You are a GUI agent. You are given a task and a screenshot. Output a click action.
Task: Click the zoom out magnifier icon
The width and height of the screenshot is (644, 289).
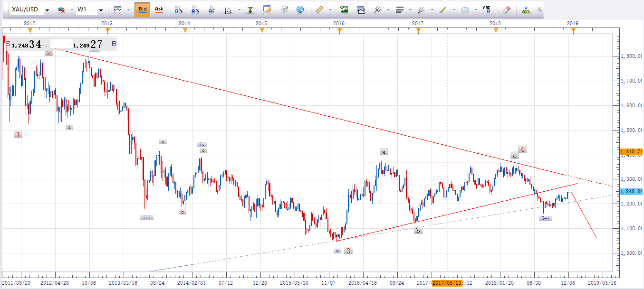click(195, 9)
